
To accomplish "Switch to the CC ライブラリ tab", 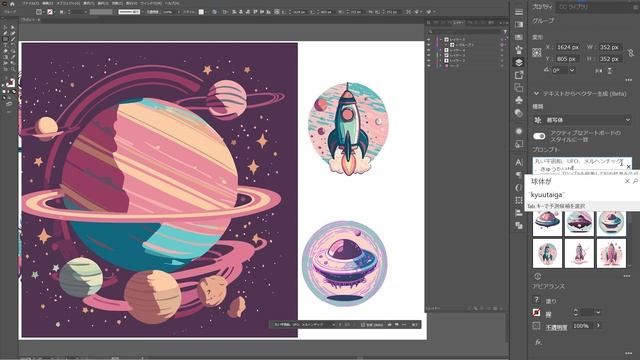I will (573, 7).
